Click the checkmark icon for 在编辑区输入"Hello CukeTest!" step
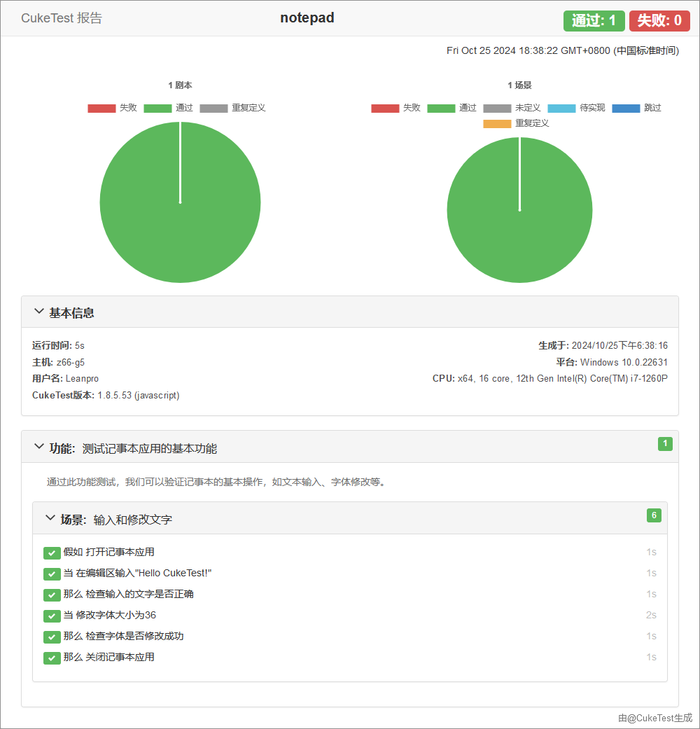 click(x=52, y=574)
